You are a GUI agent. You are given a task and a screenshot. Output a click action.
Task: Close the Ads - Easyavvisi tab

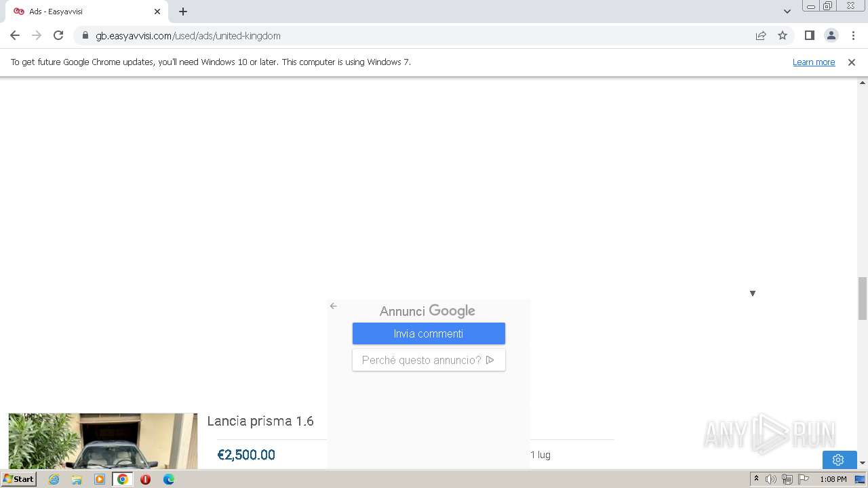tap(157, 12)
